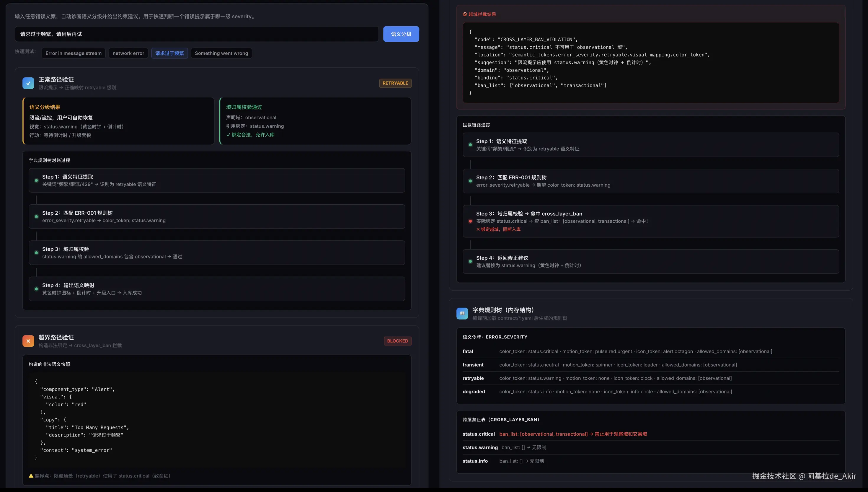
Task: Click the 语义分级结果 card heading
Action: click(45, 107)
